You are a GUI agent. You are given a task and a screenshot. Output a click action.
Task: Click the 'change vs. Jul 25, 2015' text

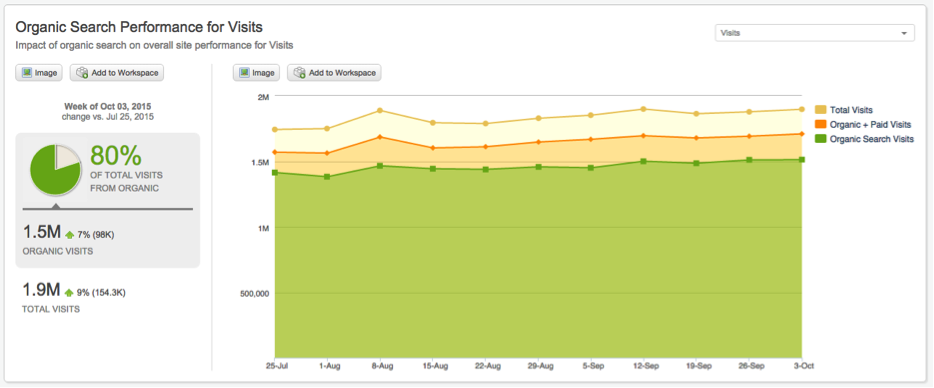(107, 117)
